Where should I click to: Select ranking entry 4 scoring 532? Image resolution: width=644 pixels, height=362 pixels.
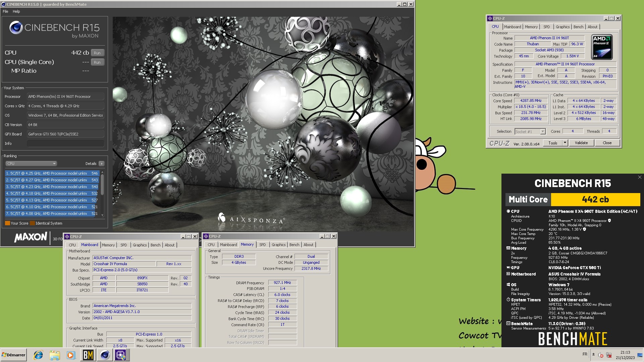click(x=52, y=193)
